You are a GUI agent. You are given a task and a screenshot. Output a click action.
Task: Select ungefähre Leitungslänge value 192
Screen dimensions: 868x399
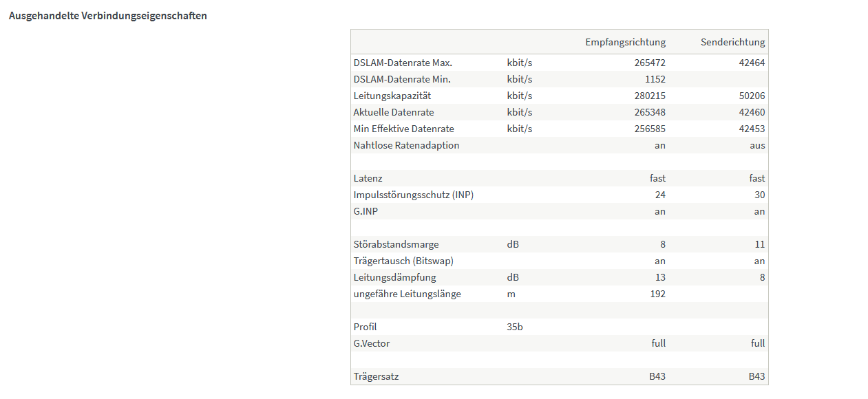(657, 294)
